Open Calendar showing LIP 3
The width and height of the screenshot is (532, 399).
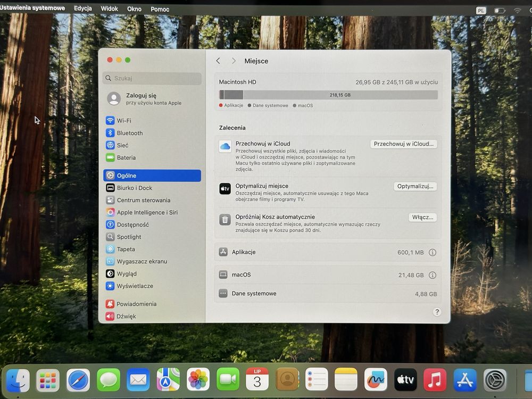pyautogui.click(x=257, y=380)
